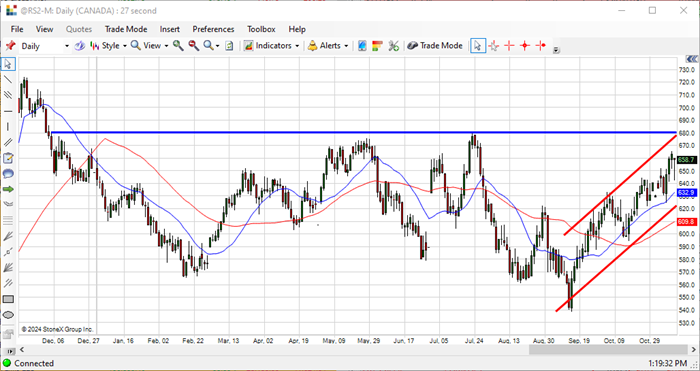The width and height of the screenshot is (700, 371).
Task: Open the Daily interval dropdown
Action: (67, 46)
